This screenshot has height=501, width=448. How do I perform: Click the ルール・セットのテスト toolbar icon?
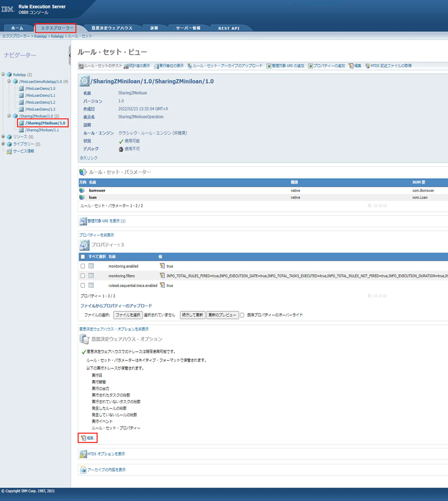coord(81,66)
